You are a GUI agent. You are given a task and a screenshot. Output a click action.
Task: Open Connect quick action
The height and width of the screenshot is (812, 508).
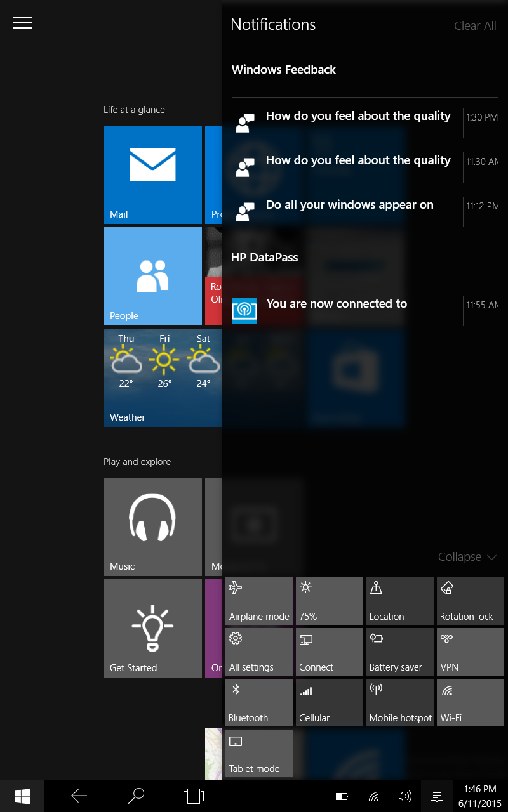click(330, 652)
